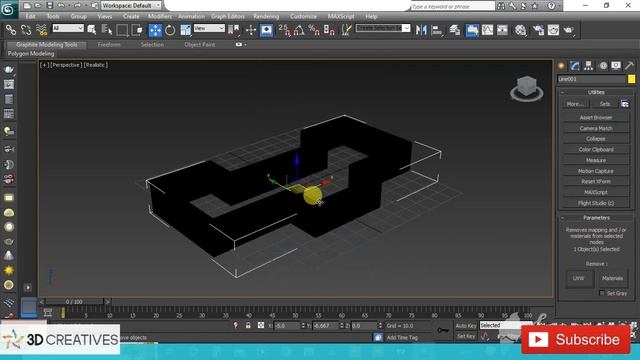Open the Workspace: Default dropdown
The height and width of the screenshot is (360, 640).
131,6
